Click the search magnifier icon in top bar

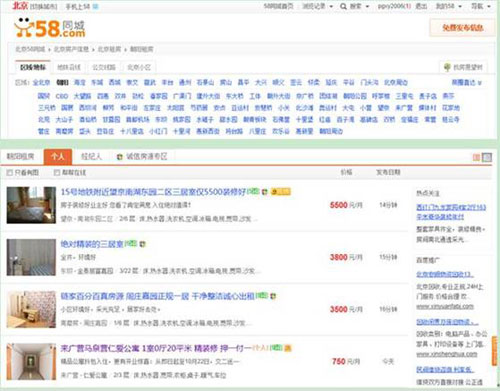343,6
